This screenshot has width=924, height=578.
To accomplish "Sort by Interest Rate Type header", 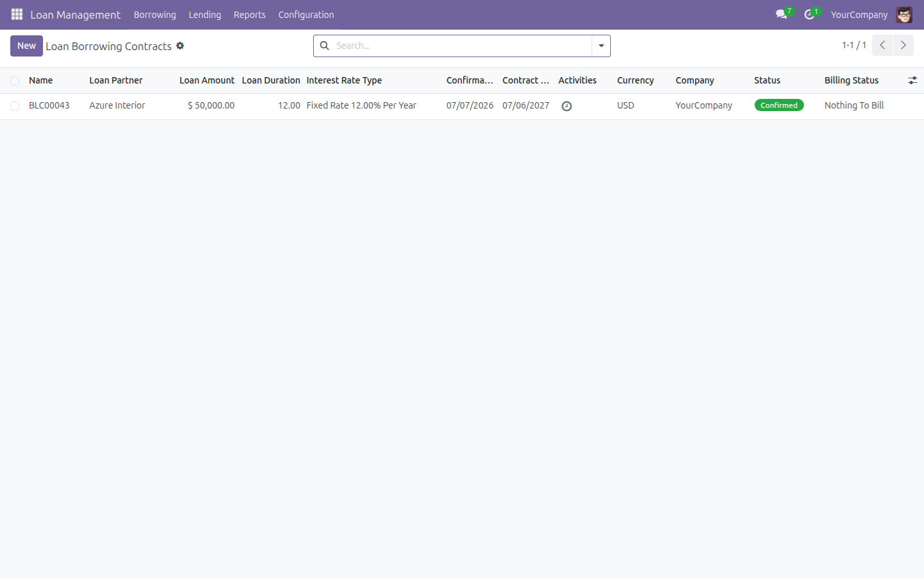I will 344,80.
